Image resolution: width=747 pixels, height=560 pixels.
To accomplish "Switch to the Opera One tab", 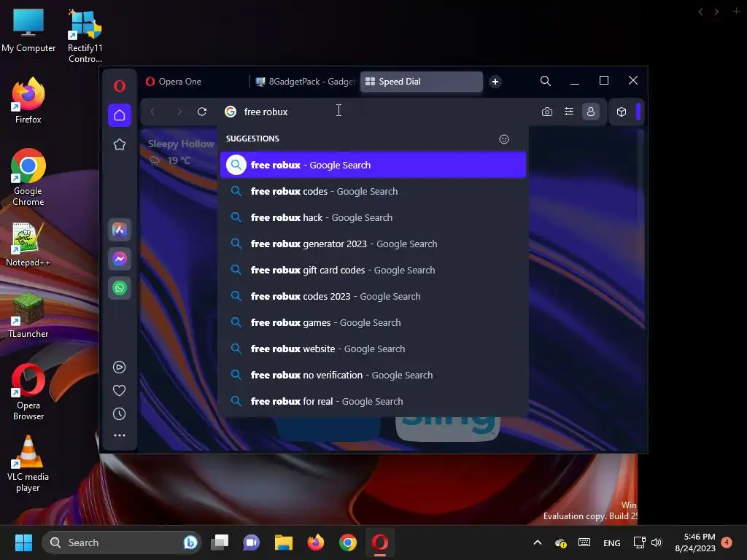I will [x=195, y=82].
